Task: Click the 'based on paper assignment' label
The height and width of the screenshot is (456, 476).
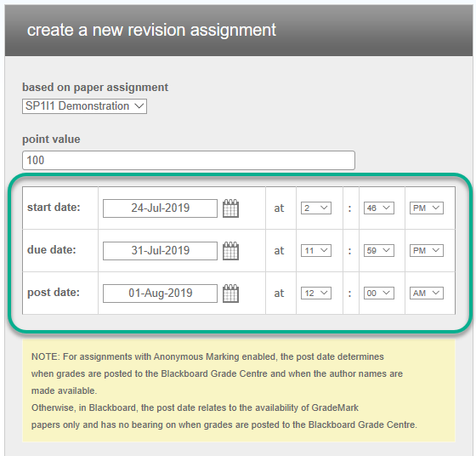Action: point(95,87)
